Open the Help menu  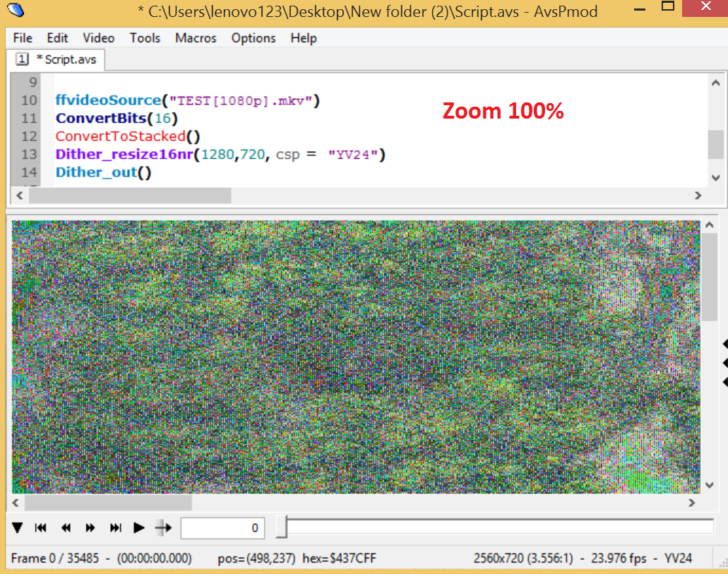click(x=304, y=38)
